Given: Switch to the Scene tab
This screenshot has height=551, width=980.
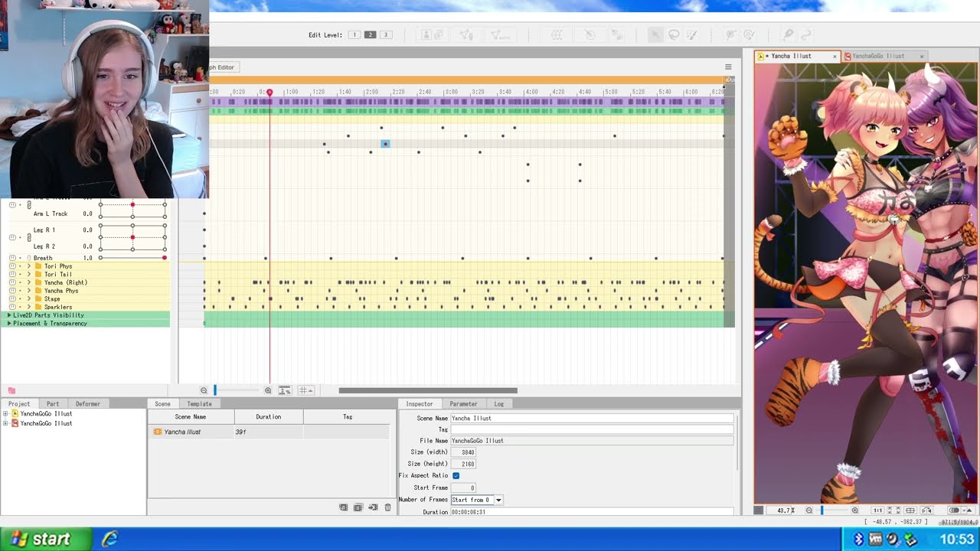Looking at the screenshot, I should [x=162, y=404].
